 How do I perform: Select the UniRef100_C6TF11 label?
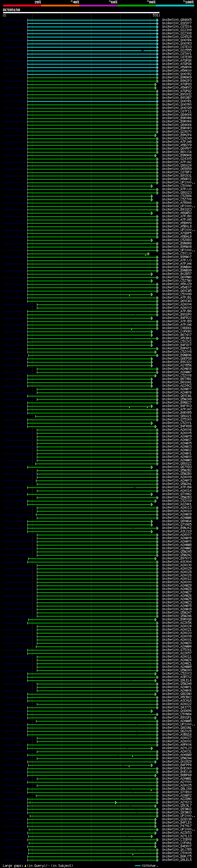pos(177,111)
